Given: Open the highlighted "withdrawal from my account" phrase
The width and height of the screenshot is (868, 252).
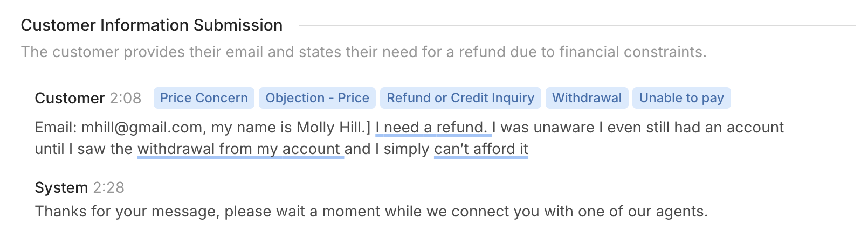Looking at the screenshot, I should (240, 149).
